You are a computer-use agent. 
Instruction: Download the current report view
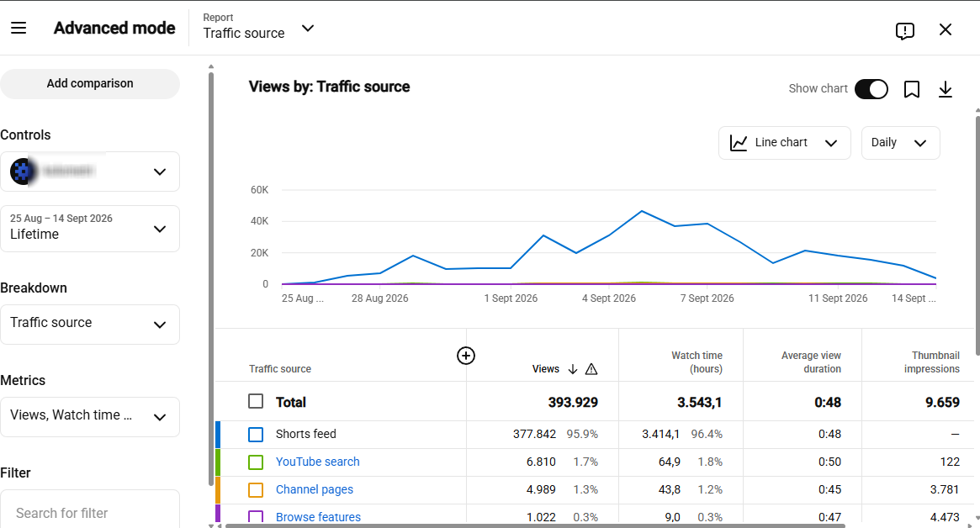pos(945,89)
